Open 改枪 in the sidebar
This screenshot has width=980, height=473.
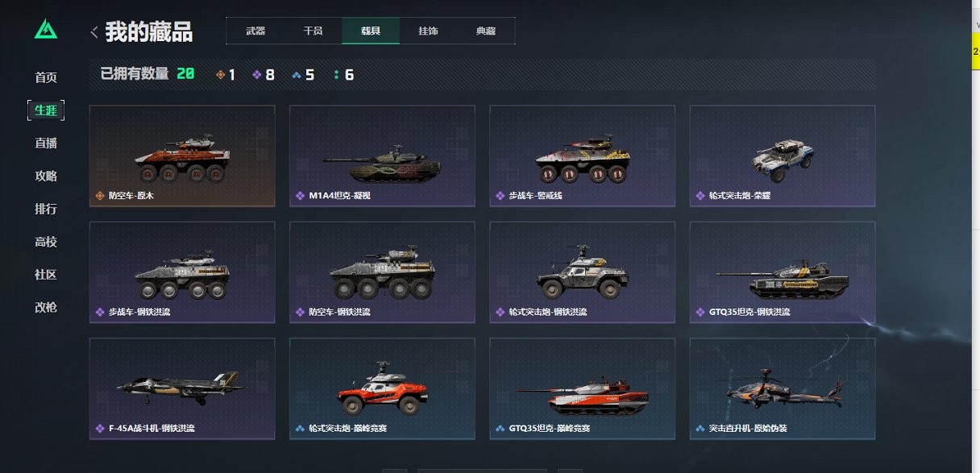pyautogui.click(x=46, y=307)
